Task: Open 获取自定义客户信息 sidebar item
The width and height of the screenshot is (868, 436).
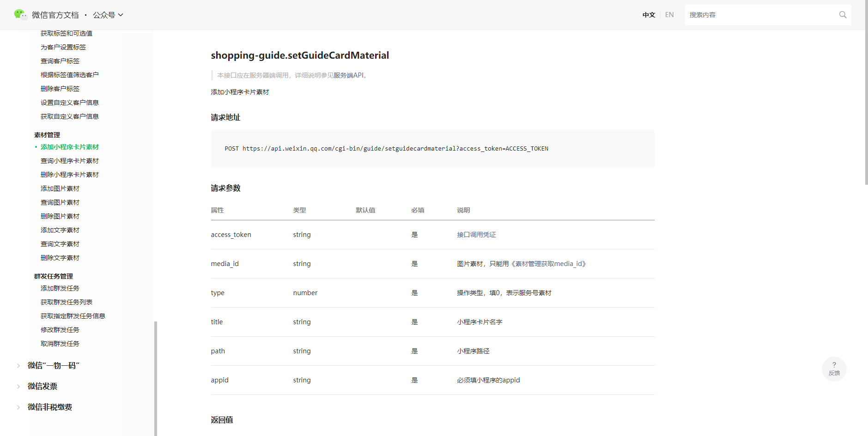Action: (x=70, y=116)
